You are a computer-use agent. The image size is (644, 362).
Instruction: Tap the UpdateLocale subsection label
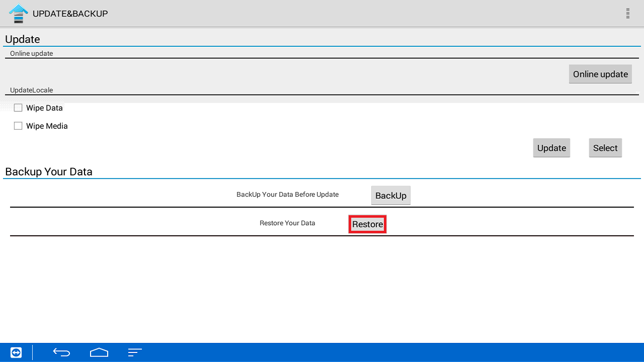click(x=31, y=90)
